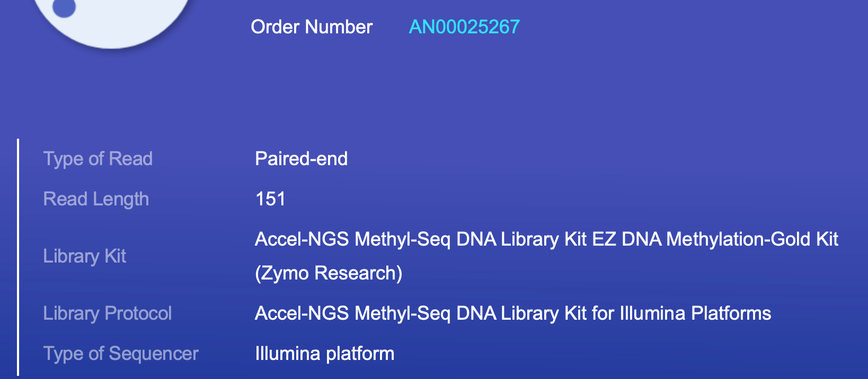Click the read length value 151

point(270,199)
